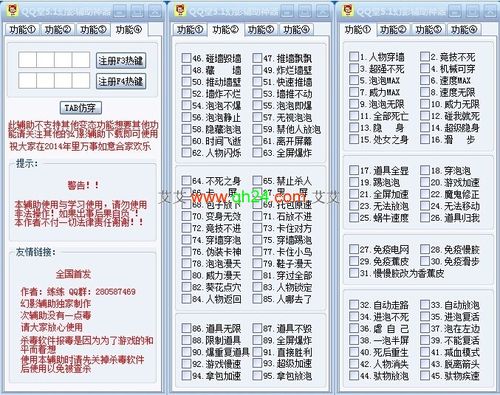Check option 5. 泡泡MAX
The image size is (500, 395).
click(x=354, y=80)
